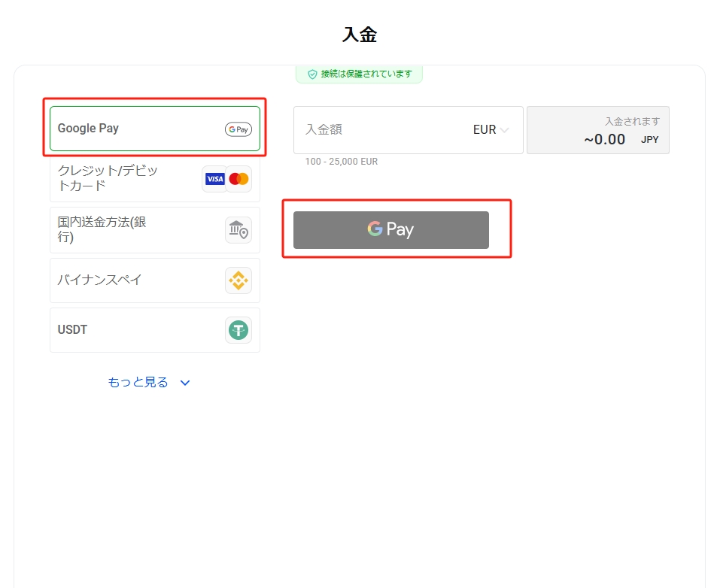714x588 pixels.
Task: Expand list with もっと見る chevron arrow
Action: tap(185, 383)
